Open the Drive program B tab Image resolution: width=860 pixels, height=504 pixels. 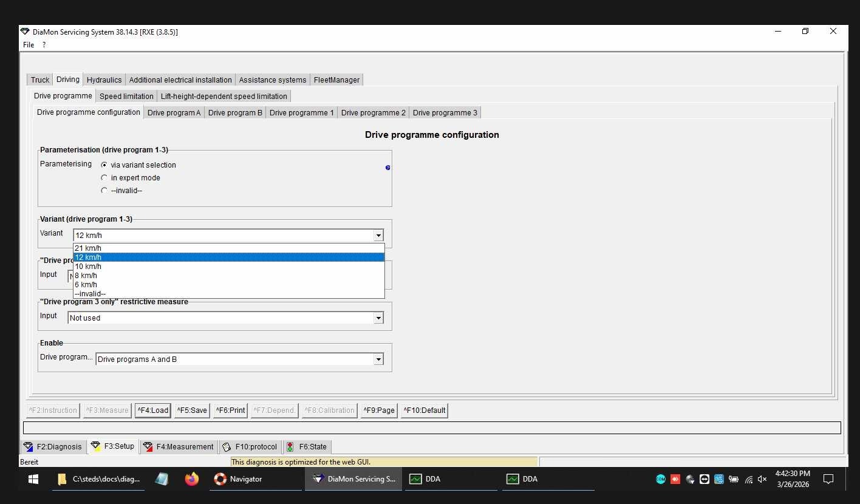[x=235, y=113]
